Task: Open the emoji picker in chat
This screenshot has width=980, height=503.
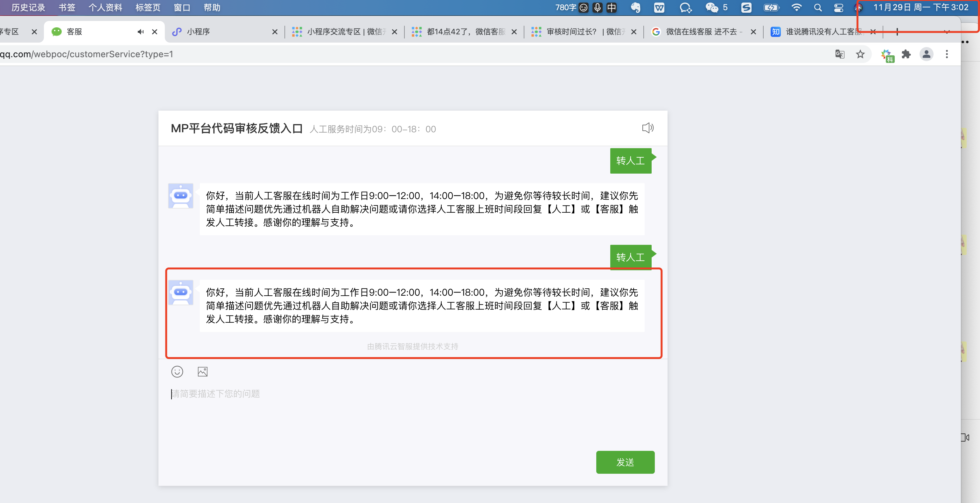Action: (177, 371)
